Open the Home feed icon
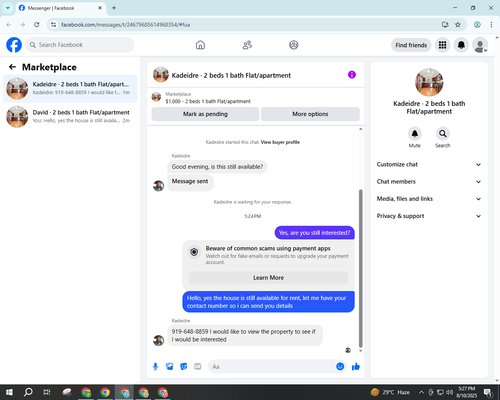500x400 pixels. [x=200, y=45]
